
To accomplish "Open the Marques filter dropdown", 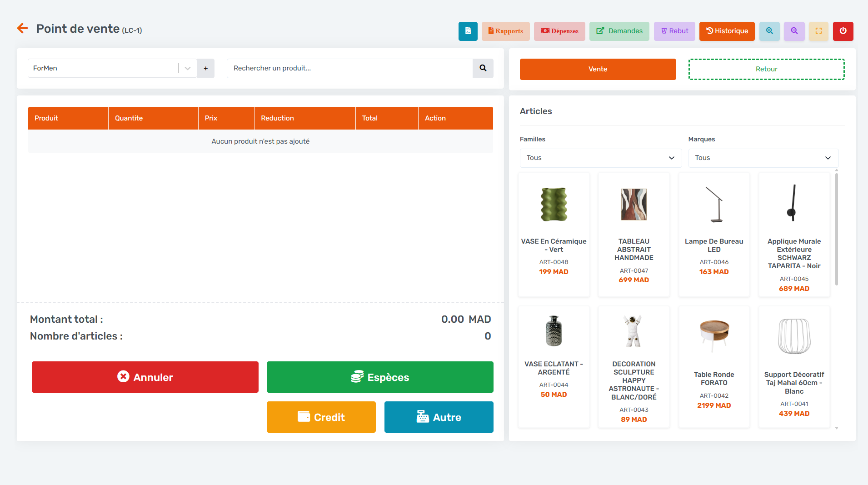I will point(763,158).
